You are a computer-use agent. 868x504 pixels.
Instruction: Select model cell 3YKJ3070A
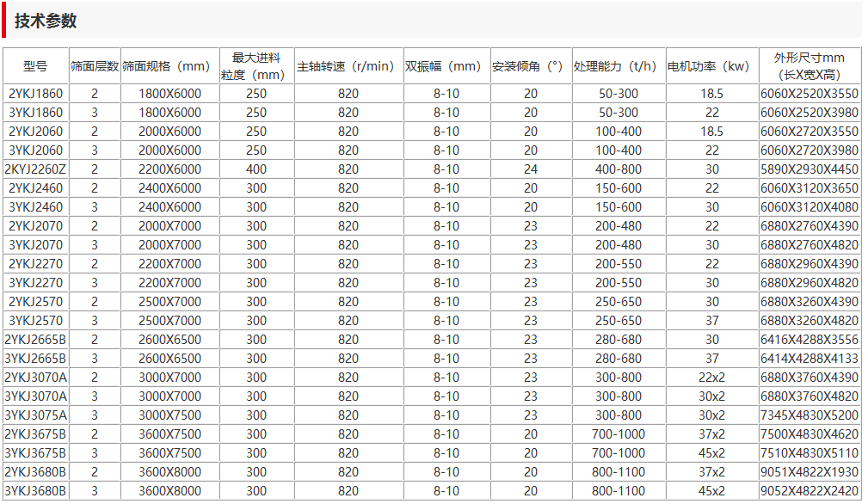pyautogui.click(x=35, y=396)
